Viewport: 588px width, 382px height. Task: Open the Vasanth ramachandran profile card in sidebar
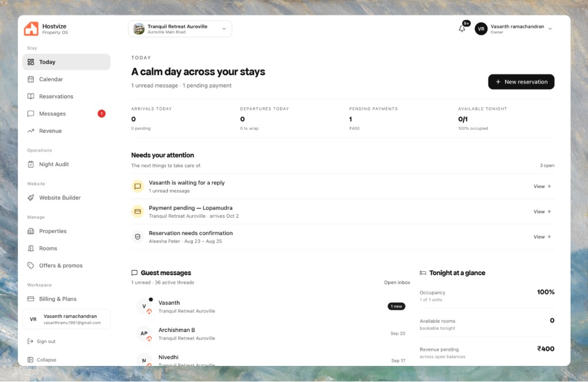[67, 319]
